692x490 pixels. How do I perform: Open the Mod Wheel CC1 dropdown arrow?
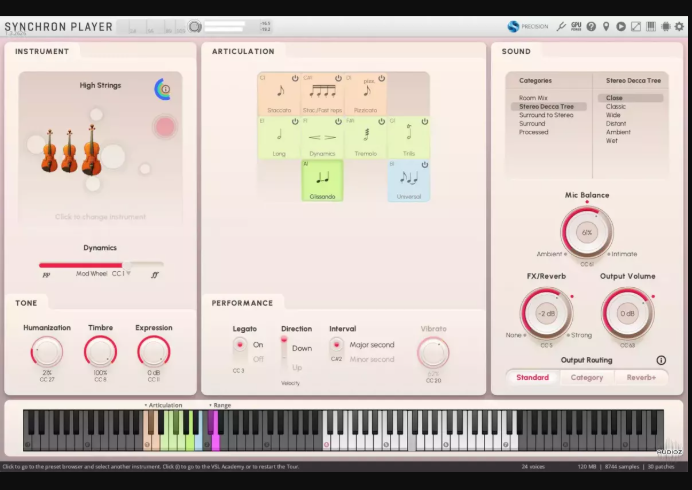point(128,273)
